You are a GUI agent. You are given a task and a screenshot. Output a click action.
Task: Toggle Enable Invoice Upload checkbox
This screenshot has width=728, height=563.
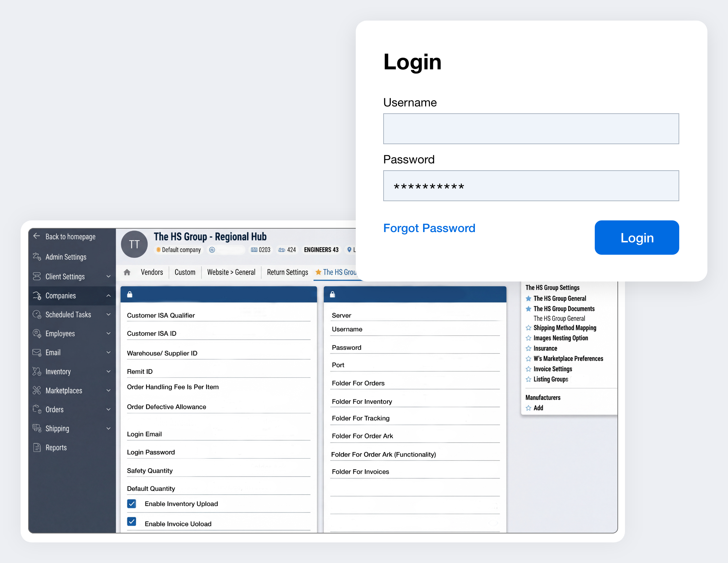132,522
